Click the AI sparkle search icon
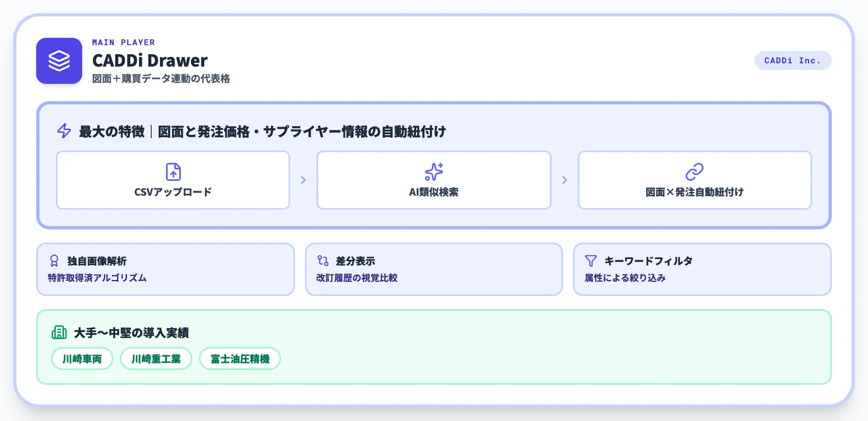868x421 pixels. tap(434, 172)
